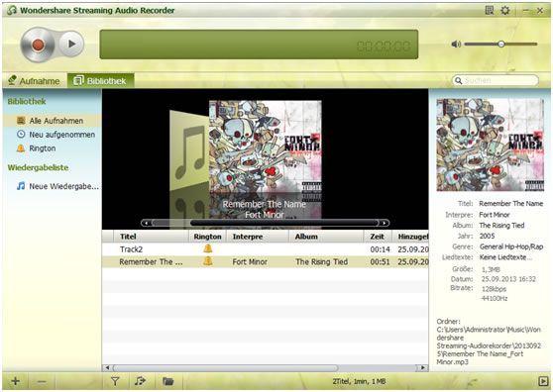
Task: Click the export music icon in the bottom bar
Action: tap(140, 381)
